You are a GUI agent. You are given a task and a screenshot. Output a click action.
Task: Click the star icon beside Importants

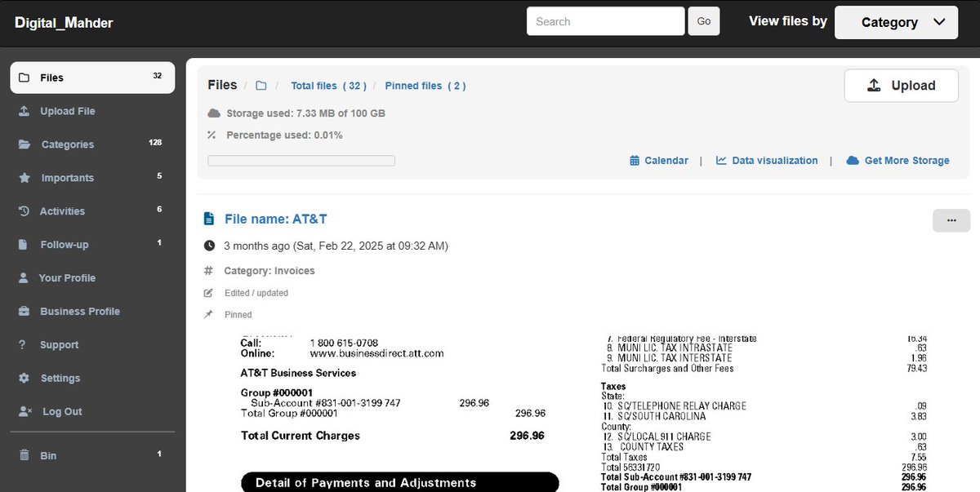[24, 178]
